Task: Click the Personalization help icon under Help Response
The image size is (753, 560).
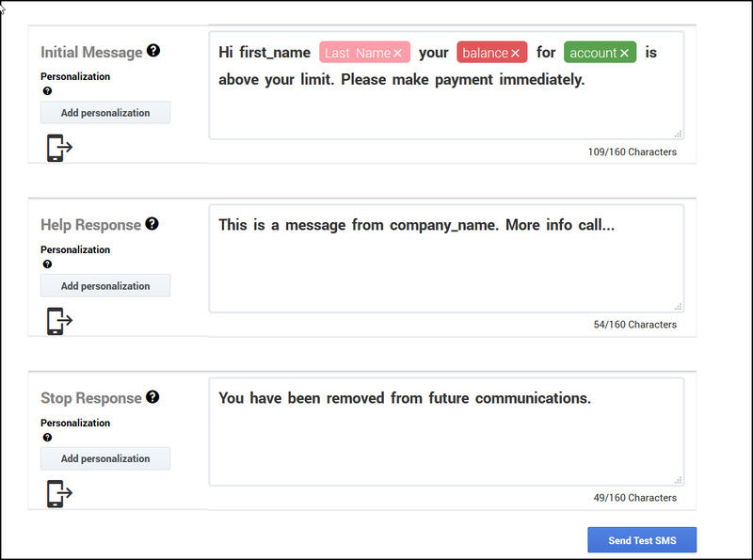Action: coord(46,264)
